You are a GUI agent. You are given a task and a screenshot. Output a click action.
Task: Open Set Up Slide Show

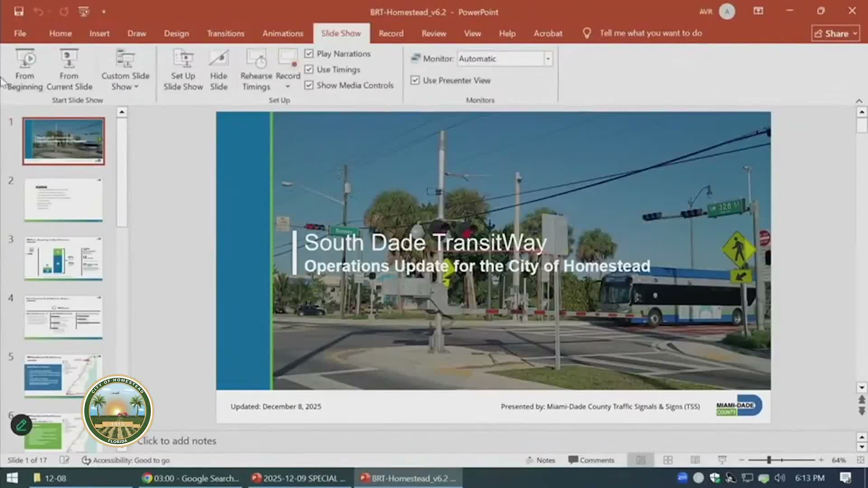183,70
